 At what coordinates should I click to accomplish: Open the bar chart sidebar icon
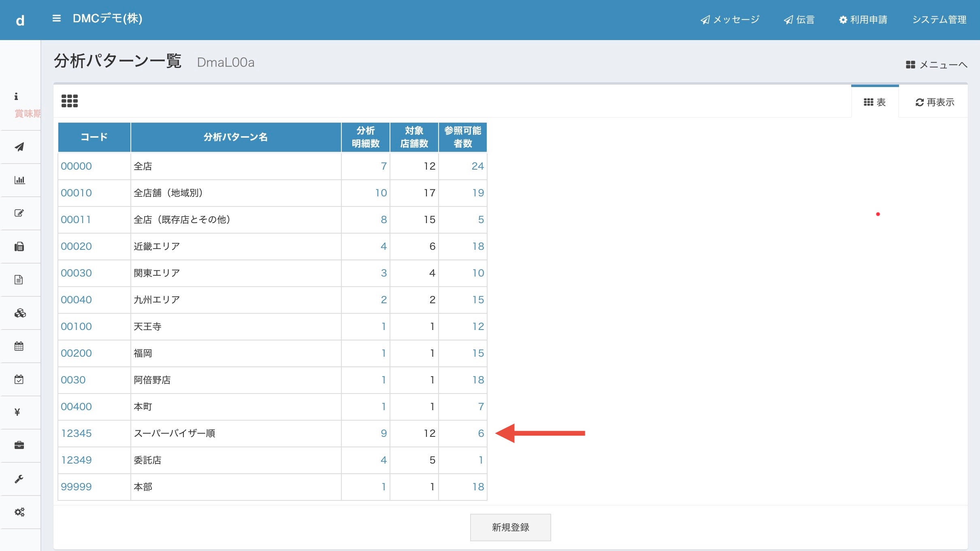coord(19,180)
